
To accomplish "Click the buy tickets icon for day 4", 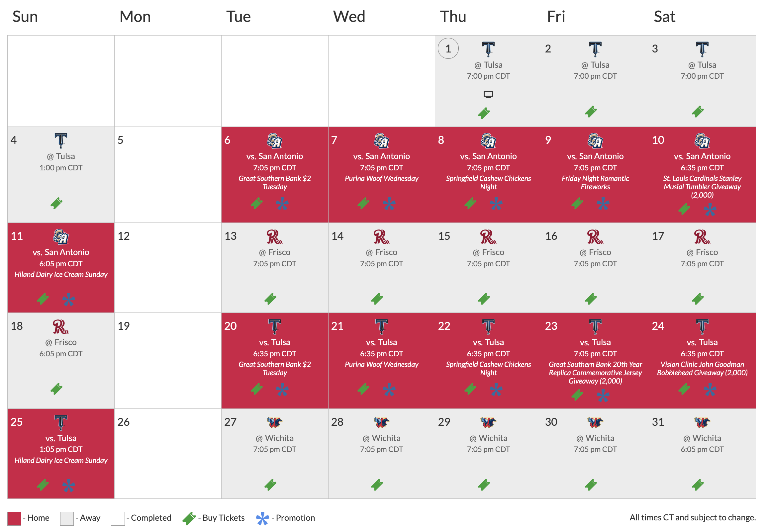I will click(56, 203).
